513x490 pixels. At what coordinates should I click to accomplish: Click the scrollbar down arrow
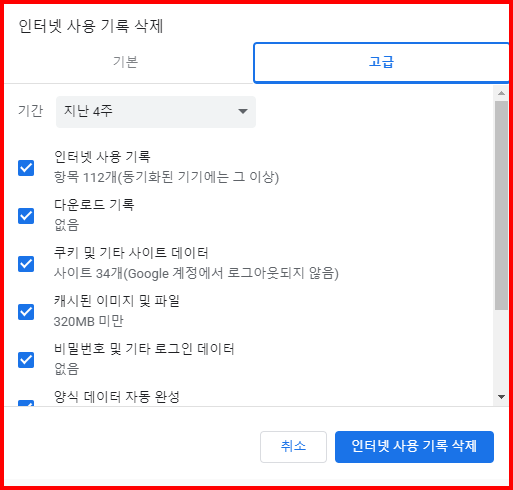[501, 397]
